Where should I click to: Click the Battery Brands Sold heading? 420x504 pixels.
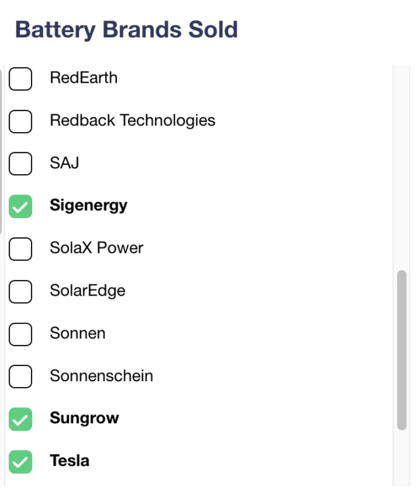pyautogui.click(x=126, y=30)
